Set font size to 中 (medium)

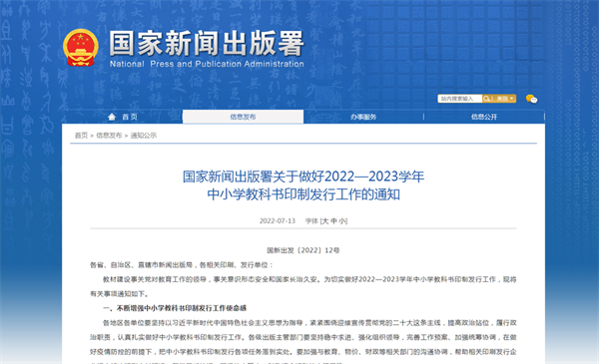[333, 221]
